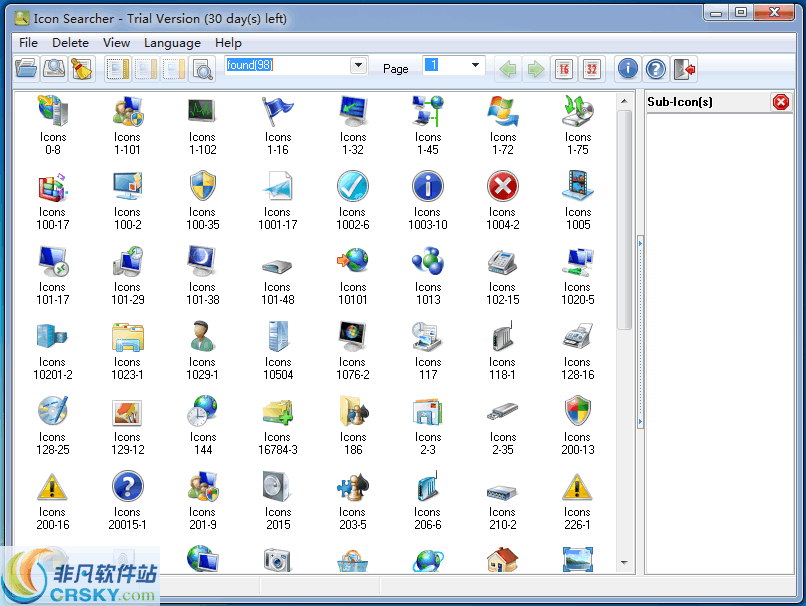Close the Sub-Icon(s) panel
This screenshot has width=806, height=606.
[782, 101]
